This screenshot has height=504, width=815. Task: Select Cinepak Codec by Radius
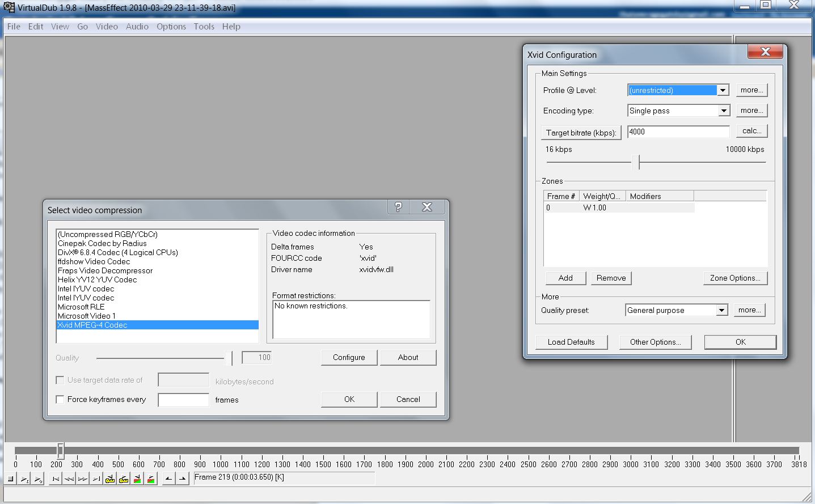click(x=158, y=243)
